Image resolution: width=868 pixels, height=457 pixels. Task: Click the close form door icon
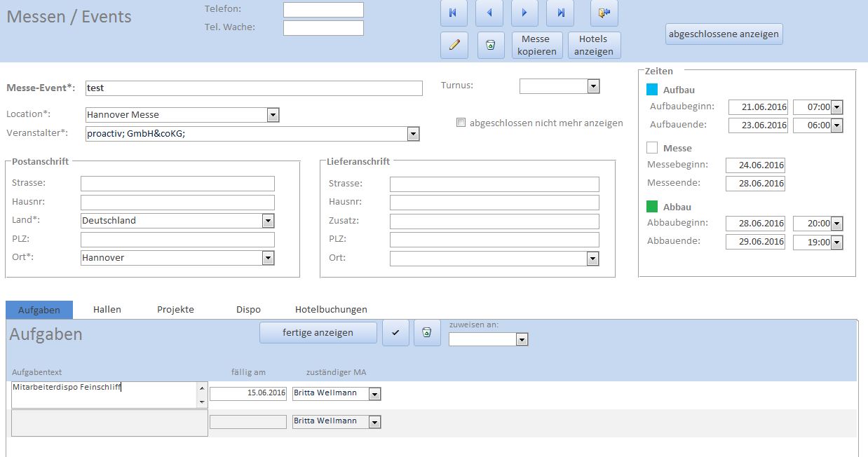point(604,13)
